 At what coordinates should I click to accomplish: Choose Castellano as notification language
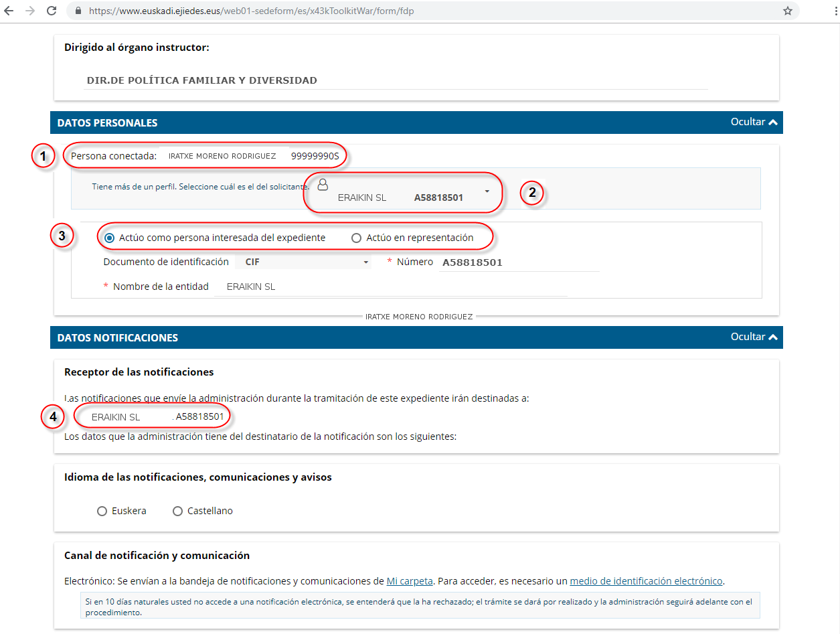coord(177,511)
